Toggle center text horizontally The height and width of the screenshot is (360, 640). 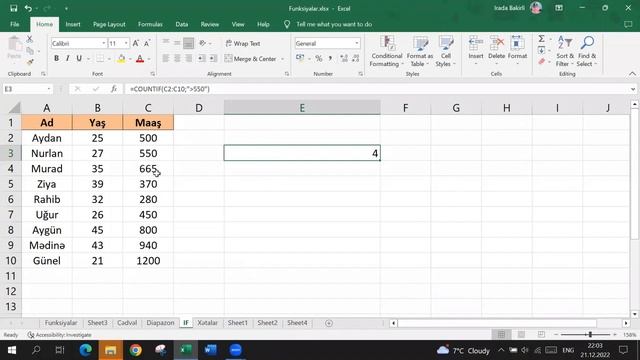[x=177, y=59]
